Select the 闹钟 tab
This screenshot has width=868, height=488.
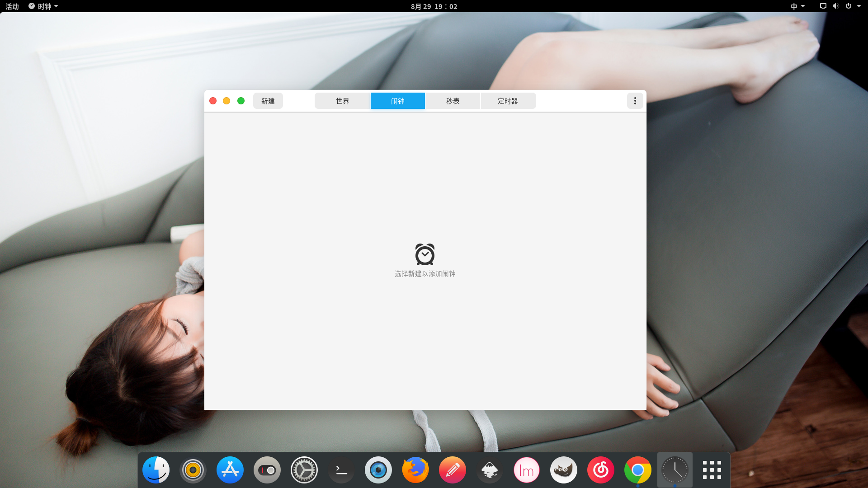397,101
